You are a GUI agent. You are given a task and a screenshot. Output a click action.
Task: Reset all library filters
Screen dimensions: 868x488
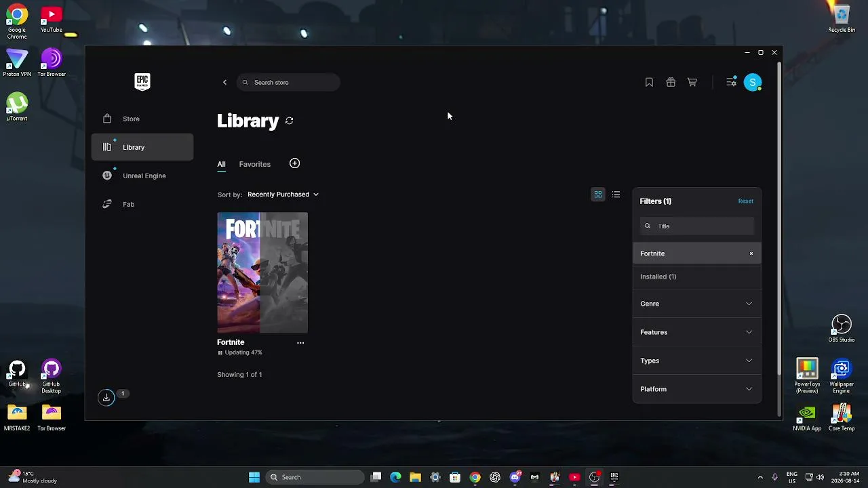click(x=746, y=201)
